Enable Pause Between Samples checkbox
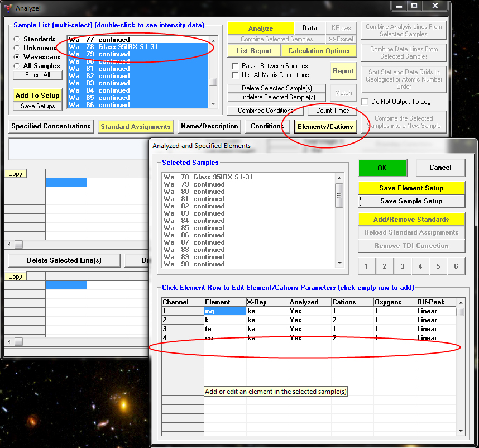 (235, 66)
